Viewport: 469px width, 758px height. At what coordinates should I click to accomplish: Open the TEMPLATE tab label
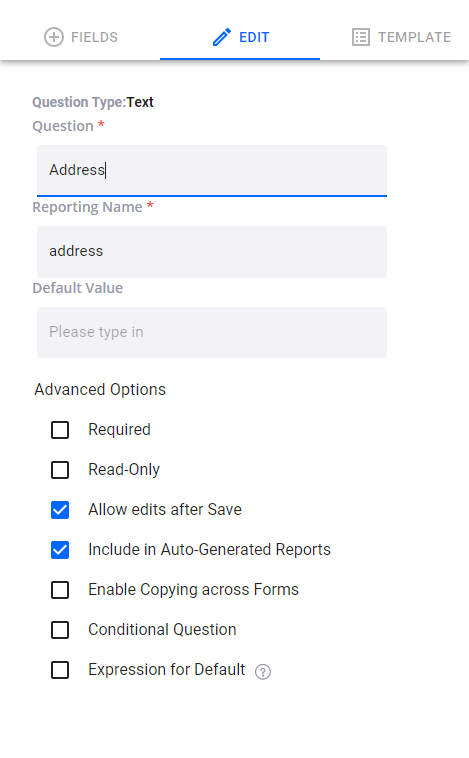pos(414,37)
